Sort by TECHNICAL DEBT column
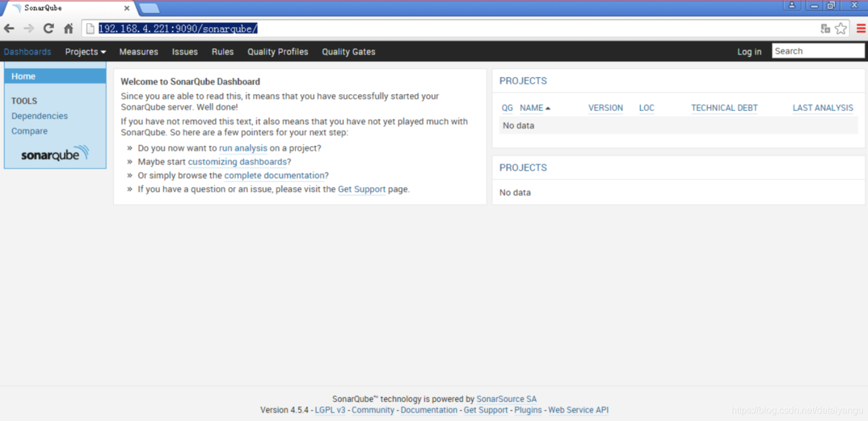Image resolution: width=868 pixels, height=421 pixels. tap(725, 108)
